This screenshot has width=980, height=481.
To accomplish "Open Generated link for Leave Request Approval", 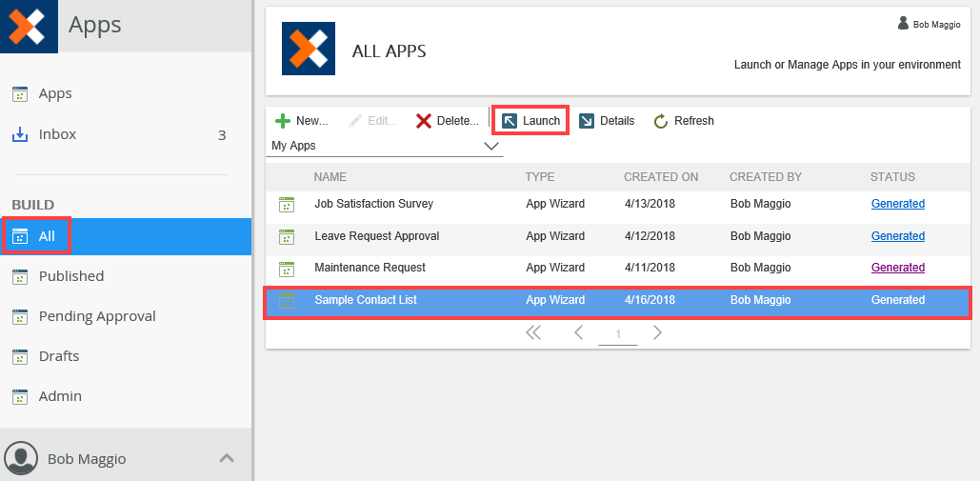I will coord(897,236).
